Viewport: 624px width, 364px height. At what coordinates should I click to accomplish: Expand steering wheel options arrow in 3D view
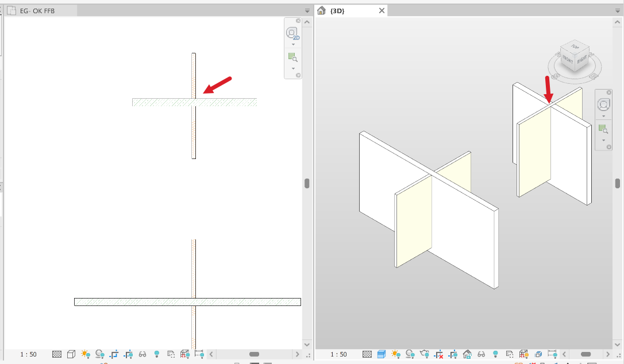[x=604, y=117]
